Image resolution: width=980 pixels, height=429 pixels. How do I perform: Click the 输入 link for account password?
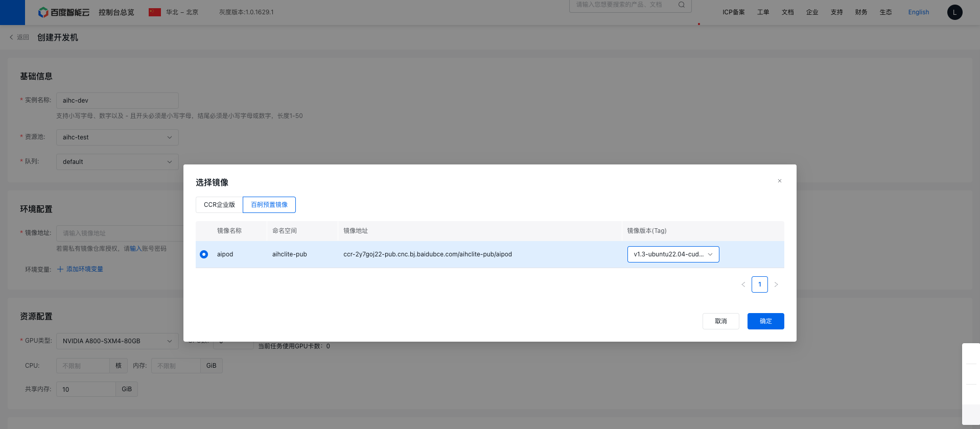[136, 249]
